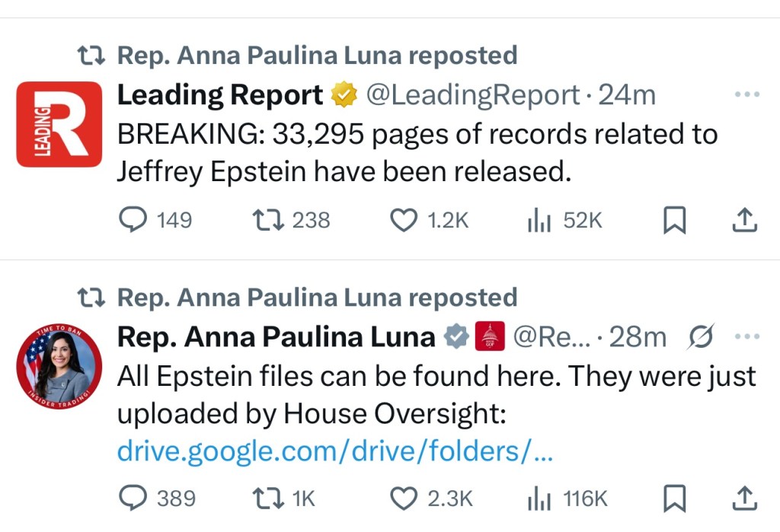This screenshot has height=532, width=780.
Task: Open the more options menu on Leading Report's post
Action: point(747,93)
